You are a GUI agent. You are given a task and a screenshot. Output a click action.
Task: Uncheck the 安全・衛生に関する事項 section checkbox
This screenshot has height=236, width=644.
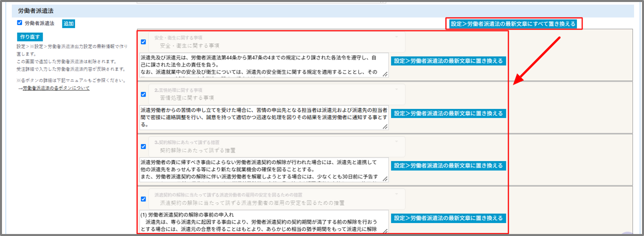[x=143, y=42]
